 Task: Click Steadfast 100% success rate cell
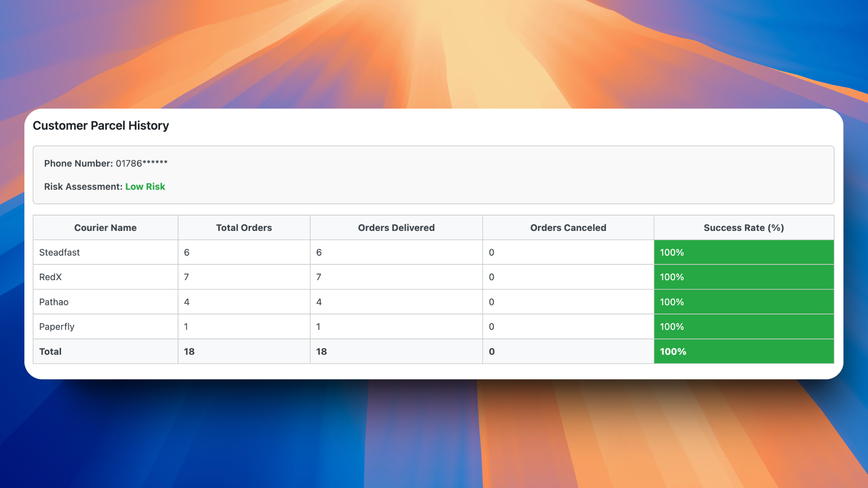[744, 253]
